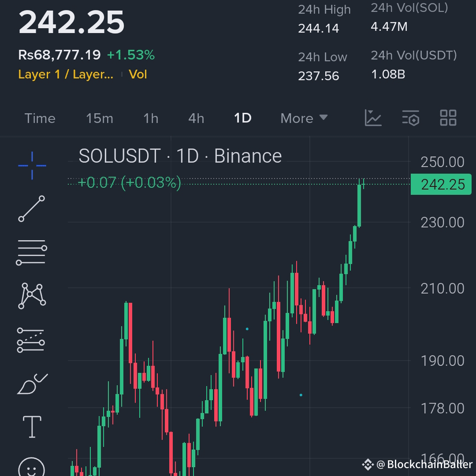Switch to Time chart view
This screenshot has height=476, width=476.
point(40,119)
